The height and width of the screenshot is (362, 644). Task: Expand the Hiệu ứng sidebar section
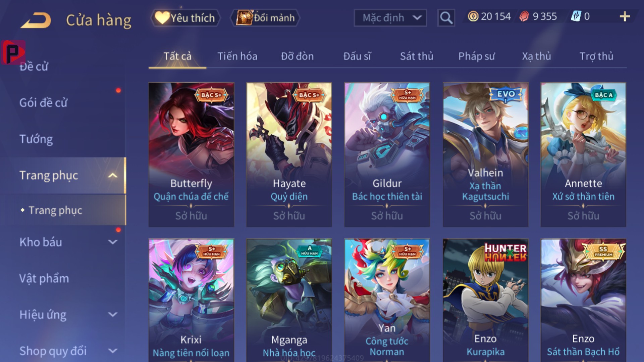click(113, 315)
